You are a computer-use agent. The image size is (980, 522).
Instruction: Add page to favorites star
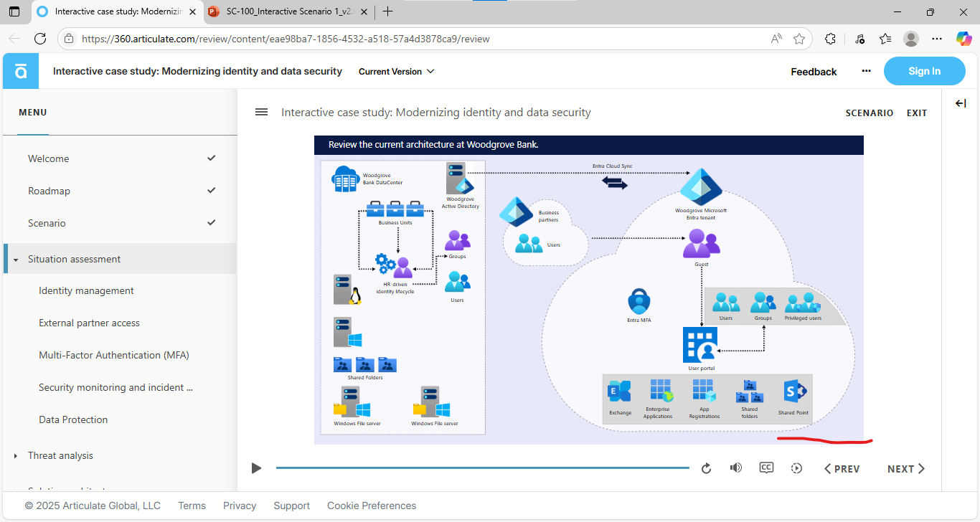(799, 39)
